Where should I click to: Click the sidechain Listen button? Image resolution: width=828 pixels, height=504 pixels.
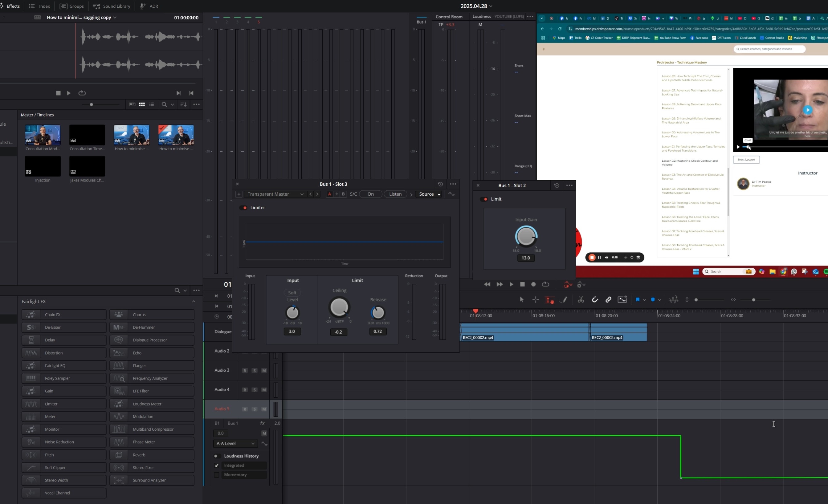[x=395, y=194]
